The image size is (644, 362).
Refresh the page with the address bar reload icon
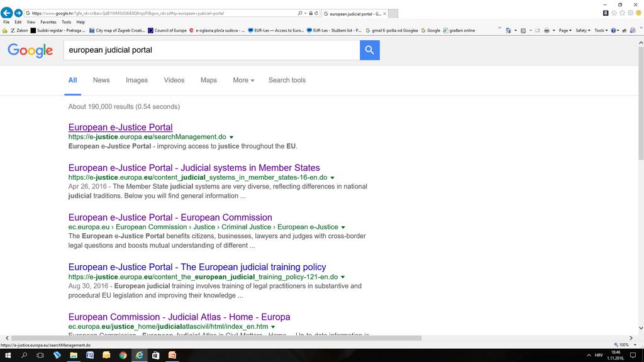(316, 14)
